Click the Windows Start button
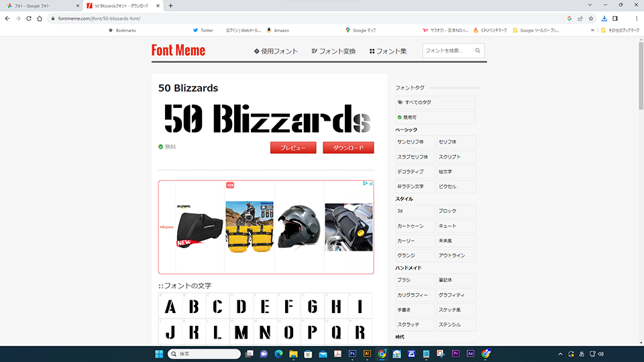The image size is (644, 362). tap(160, 353)
